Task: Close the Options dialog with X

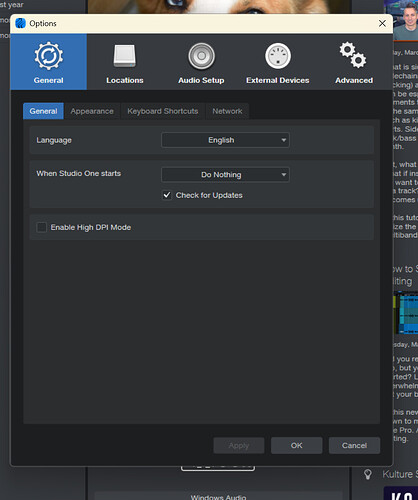Action: tap(382, 23)
